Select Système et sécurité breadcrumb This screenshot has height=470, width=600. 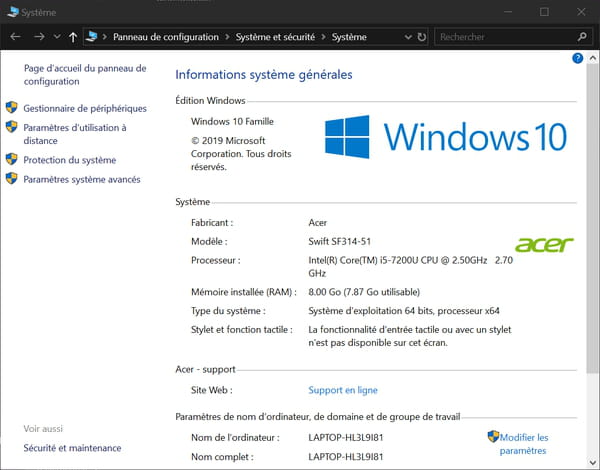pos(275,37)
